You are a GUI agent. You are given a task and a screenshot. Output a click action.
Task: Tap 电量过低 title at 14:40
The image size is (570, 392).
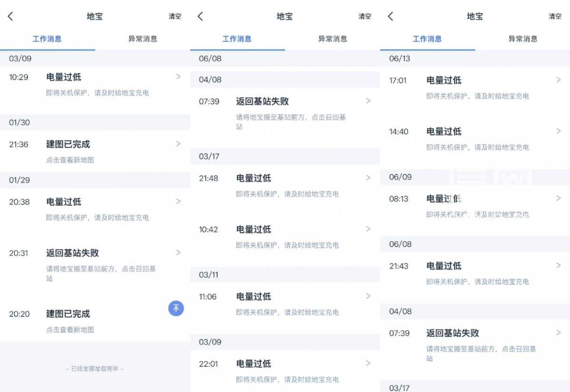pyautogui.click(x=444, y=132)
